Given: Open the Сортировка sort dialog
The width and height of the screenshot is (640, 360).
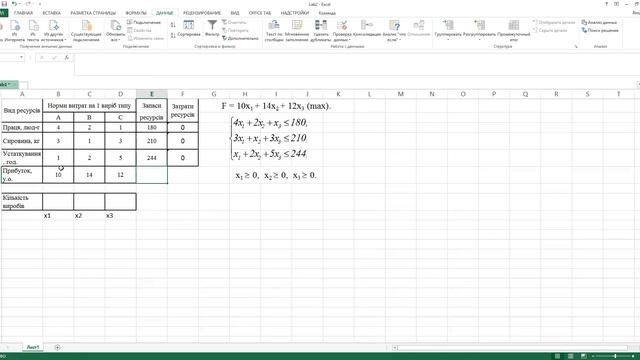Looking at the screenshot, I should [x=189, y=29].
